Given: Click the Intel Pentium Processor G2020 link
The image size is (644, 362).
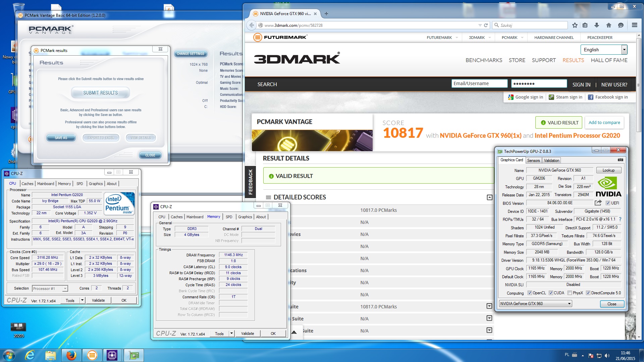Looking at the screenshot, I should point(577,135).
